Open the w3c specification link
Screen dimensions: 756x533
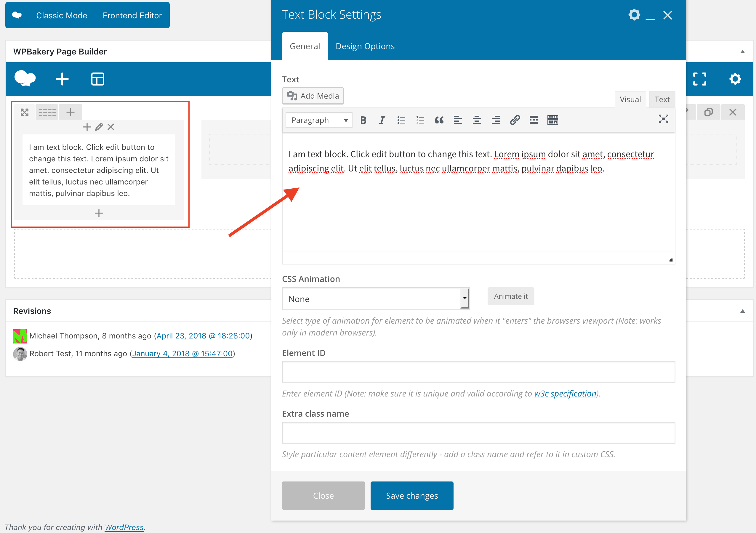(565, 394)
